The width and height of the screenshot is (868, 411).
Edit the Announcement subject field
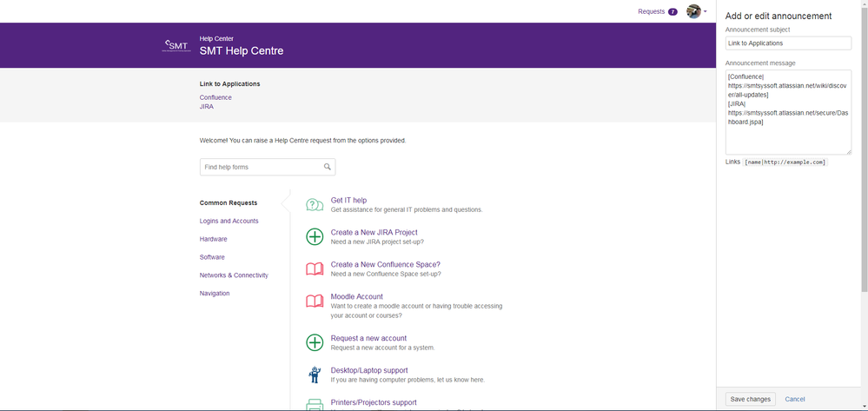pyautogui.click(x=788, y=43)
